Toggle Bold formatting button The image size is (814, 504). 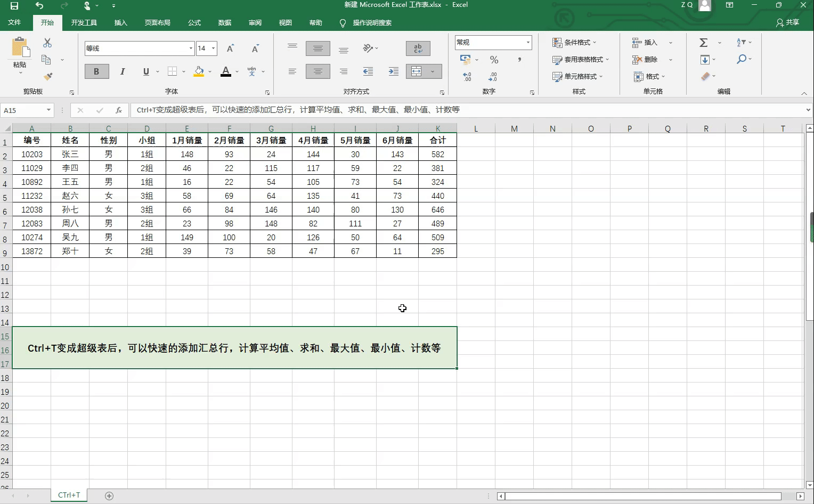pos(96,71)
